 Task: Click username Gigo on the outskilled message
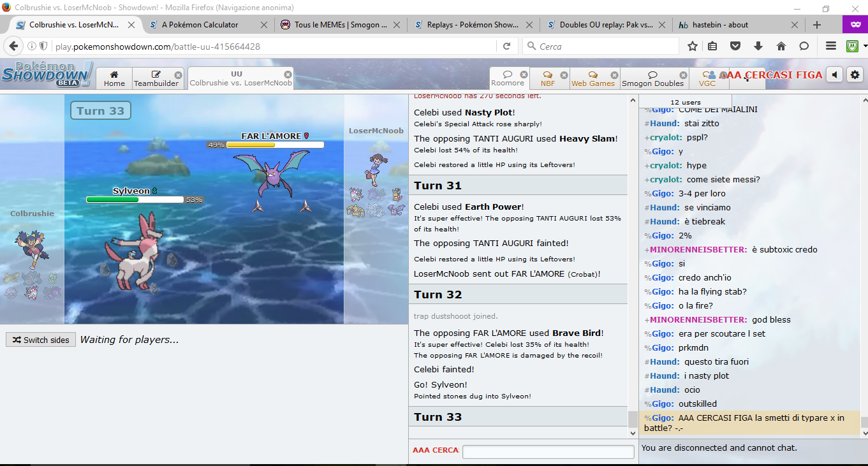coord(663,404)
